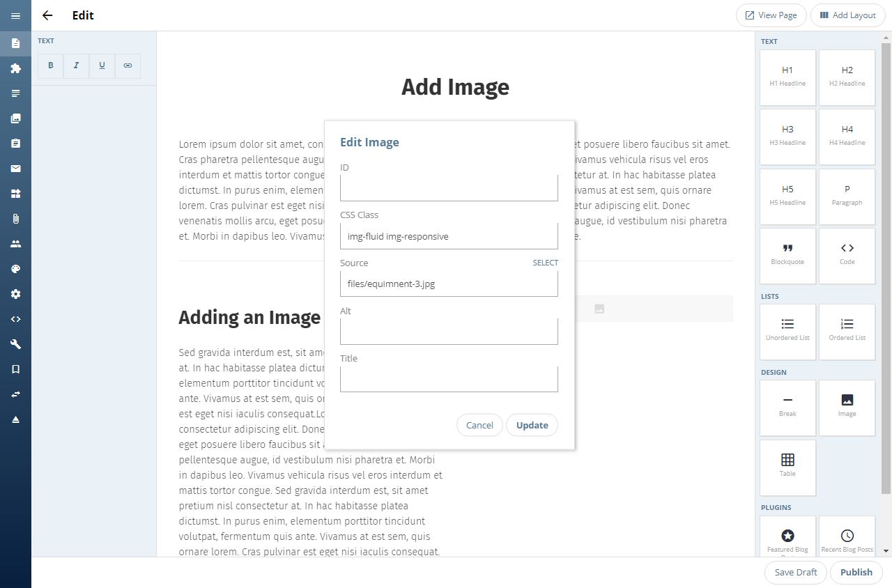Click SELECT next to Source field
Screen dimensions: 892x588
coord(546,263)
